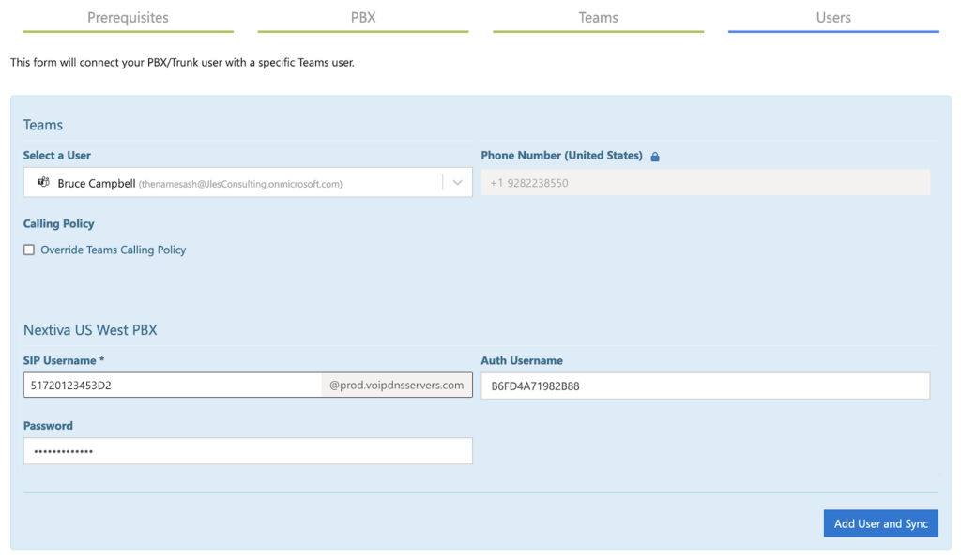Click the Phone Number (United States) label
The width and height of the screenshot is (961, 560).
click(x=561, y=156)
